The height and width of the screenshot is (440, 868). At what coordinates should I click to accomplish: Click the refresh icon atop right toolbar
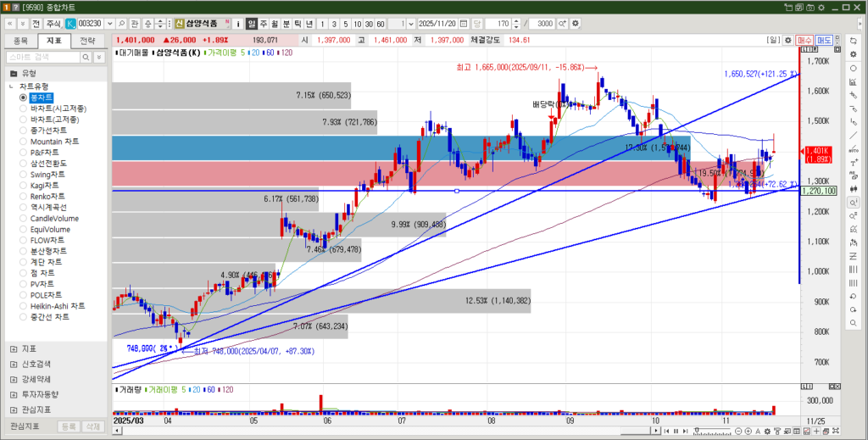click(x=852, y=40)
